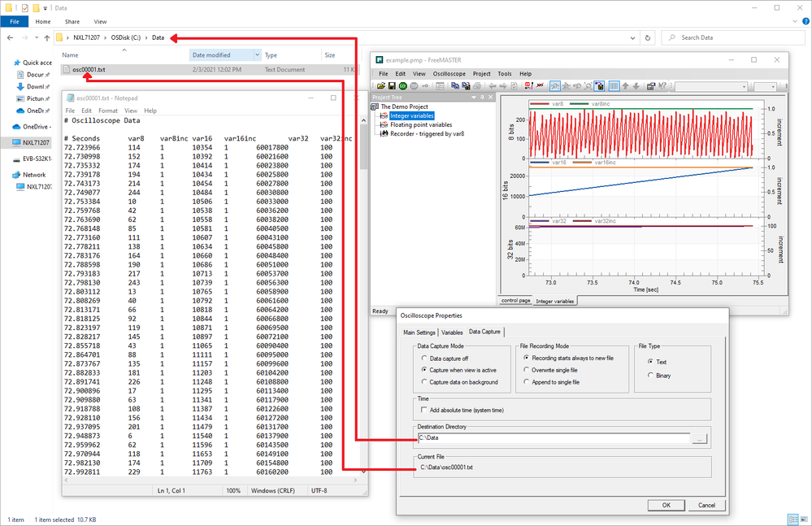Image resolution: width=812 pixels, height=526 pixels.
Task: Switch to 'control page' tab below the chart
Action: [x=516, y=301]
